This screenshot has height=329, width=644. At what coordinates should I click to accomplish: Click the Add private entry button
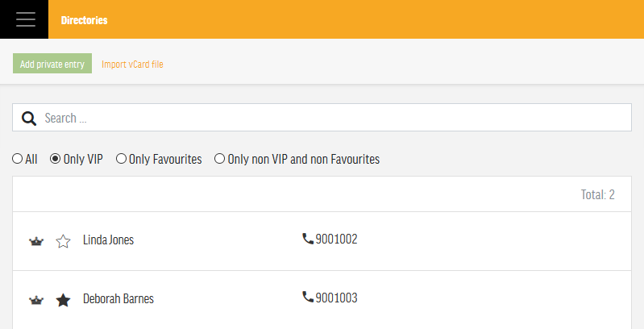pos(52,64)
